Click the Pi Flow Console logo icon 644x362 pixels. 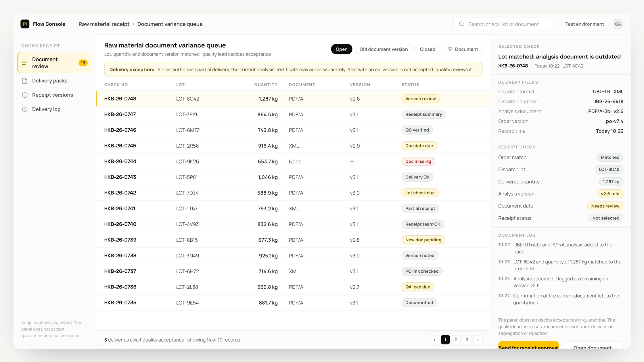[x=25, y=24]
